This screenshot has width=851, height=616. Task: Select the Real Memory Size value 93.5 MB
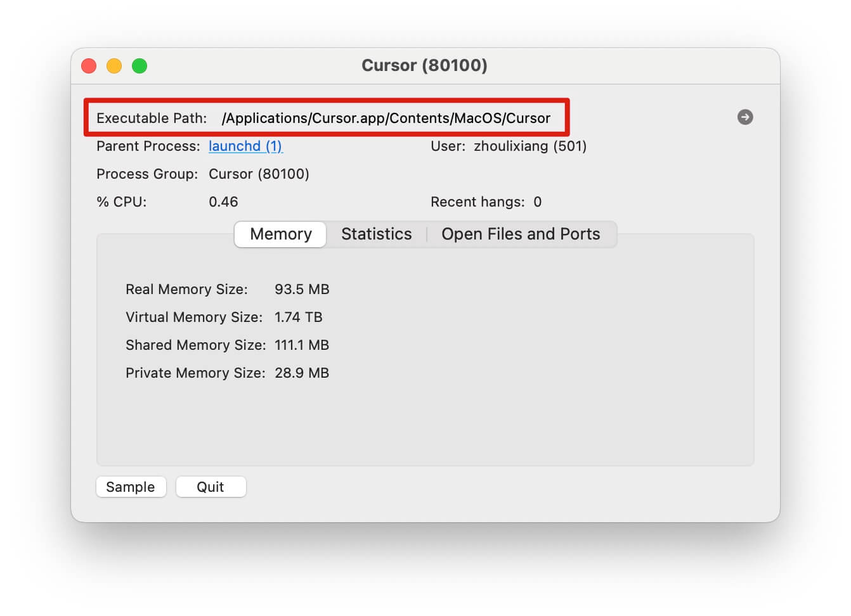click(x=302, y=290)
